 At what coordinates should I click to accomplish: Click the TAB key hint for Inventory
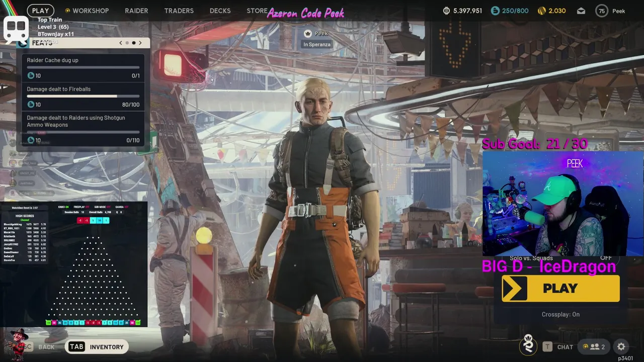click(76, 346)
